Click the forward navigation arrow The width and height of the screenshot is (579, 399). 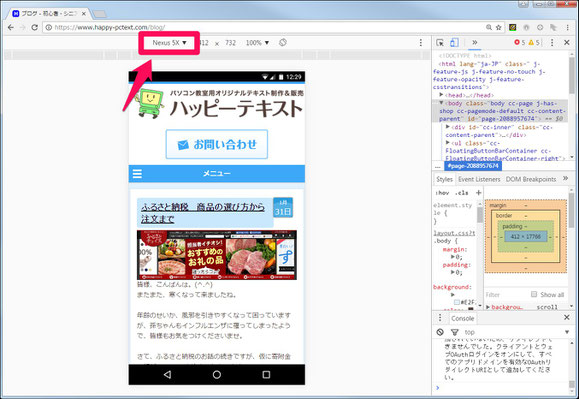[23, 27]
